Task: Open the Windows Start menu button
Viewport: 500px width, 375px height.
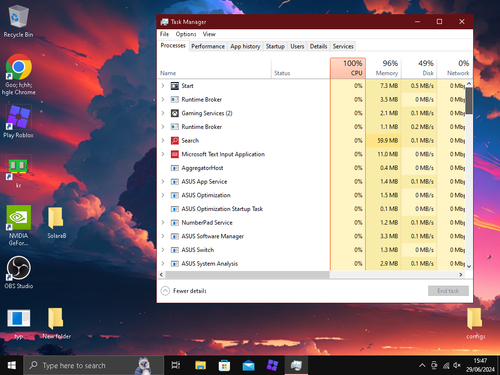Action: pyautogui.click(x=12, y=365)
